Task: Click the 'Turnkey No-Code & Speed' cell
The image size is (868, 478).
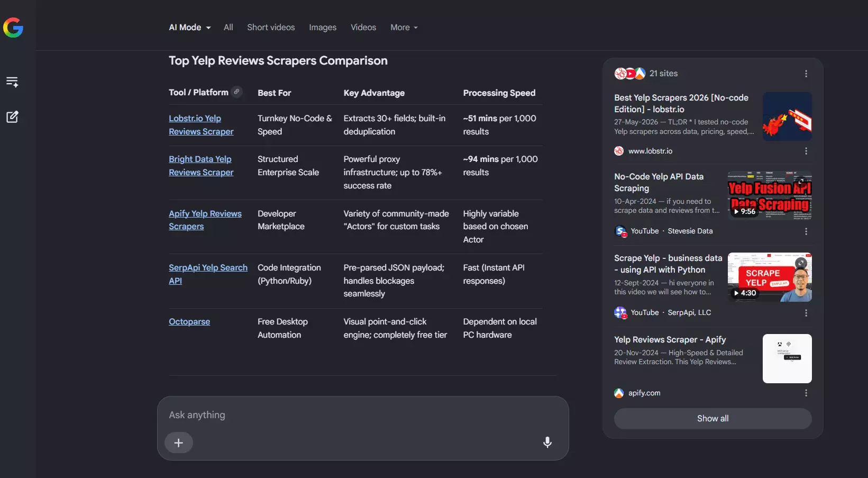Action: coord(295,125)
